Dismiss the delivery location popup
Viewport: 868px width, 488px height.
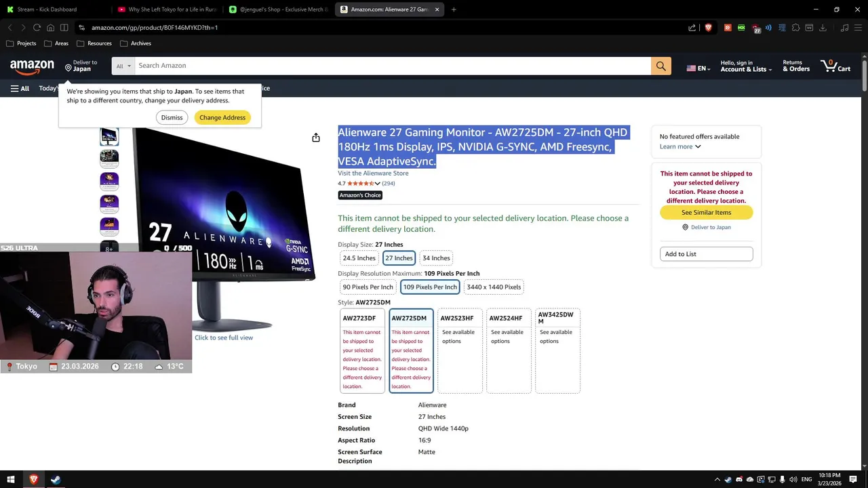[172, 117]
